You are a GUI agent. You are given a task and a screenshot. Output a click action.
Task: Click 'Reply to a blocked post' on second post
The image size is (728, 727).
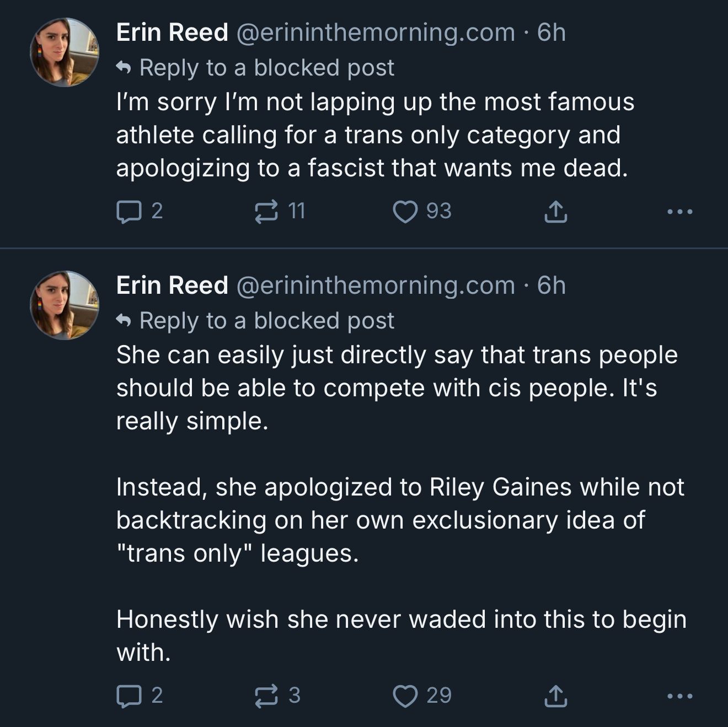coord(266,321)
